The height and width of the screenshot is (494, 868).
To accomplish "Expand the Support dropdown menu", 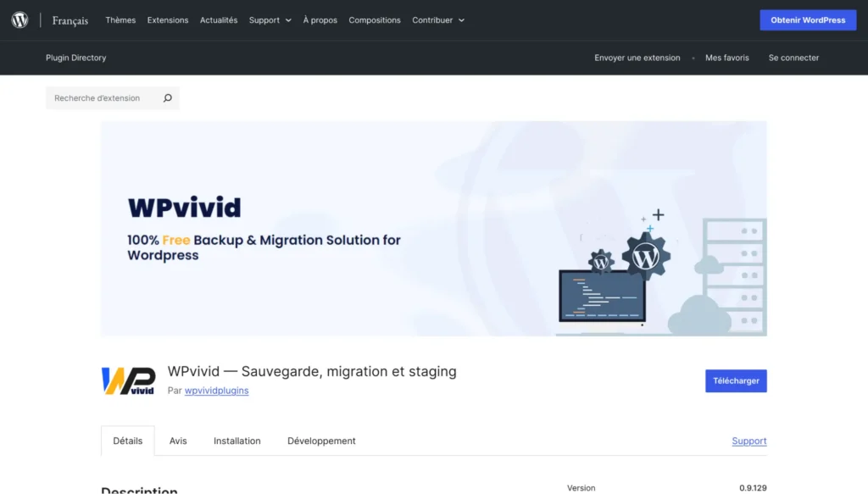I will click(270, 20).
